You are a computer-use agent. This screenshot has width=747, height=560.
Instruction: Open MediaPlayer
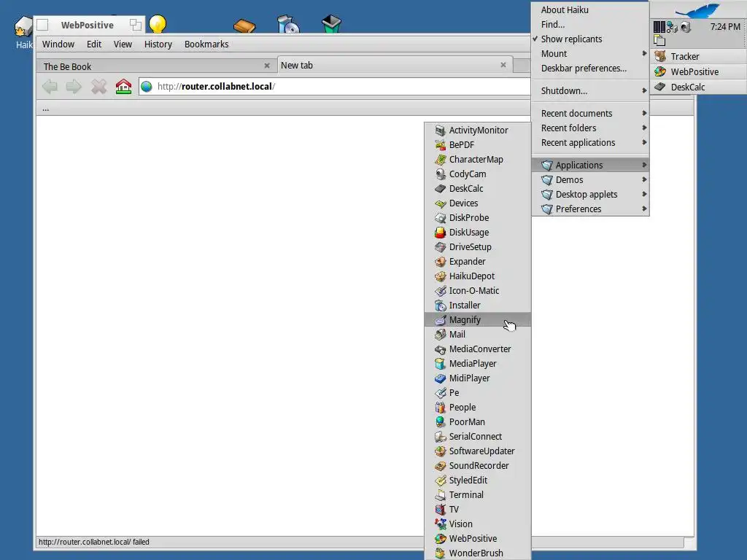477,363
